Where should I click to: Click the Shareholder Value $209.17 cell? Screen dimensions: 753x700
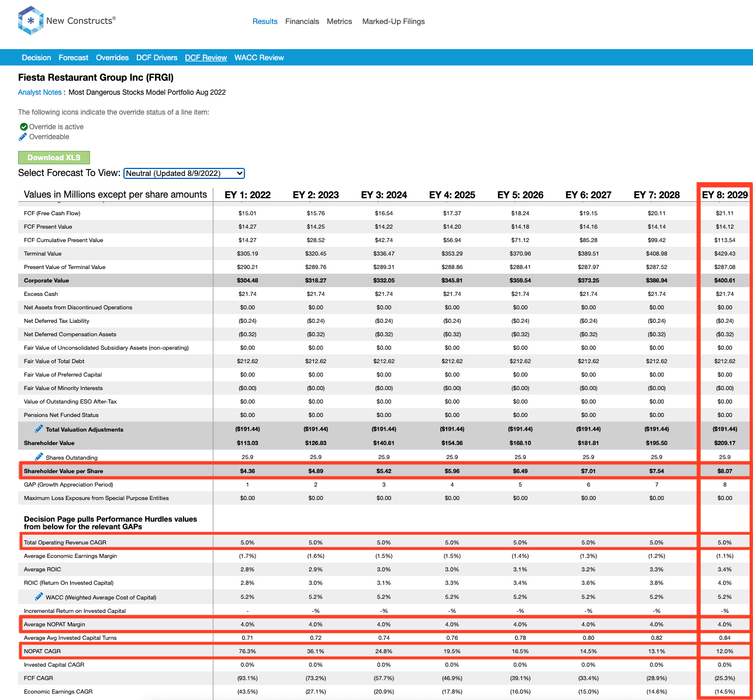(x=725, y=443)
